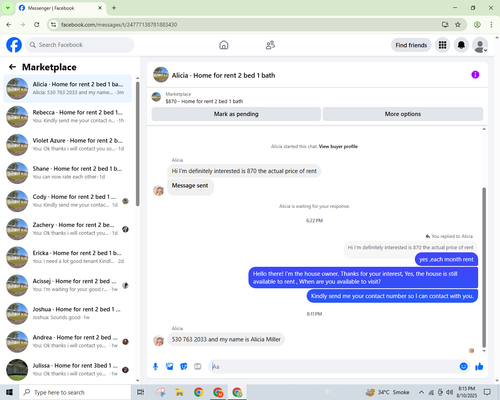Open Julissa Home for rent 3bed conversation
This screenshot has width=500, height=400.
[x=67, y=369]
